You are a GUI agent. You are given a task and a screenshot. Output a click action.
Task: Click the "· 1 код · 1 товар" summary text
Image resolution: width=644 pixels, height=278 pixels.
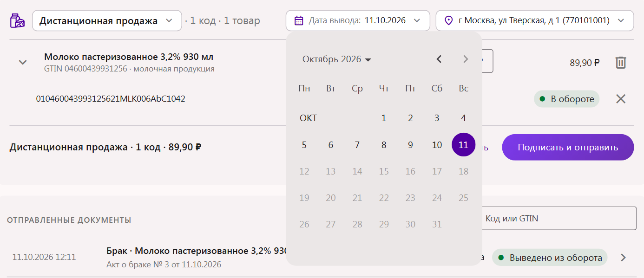223,21
